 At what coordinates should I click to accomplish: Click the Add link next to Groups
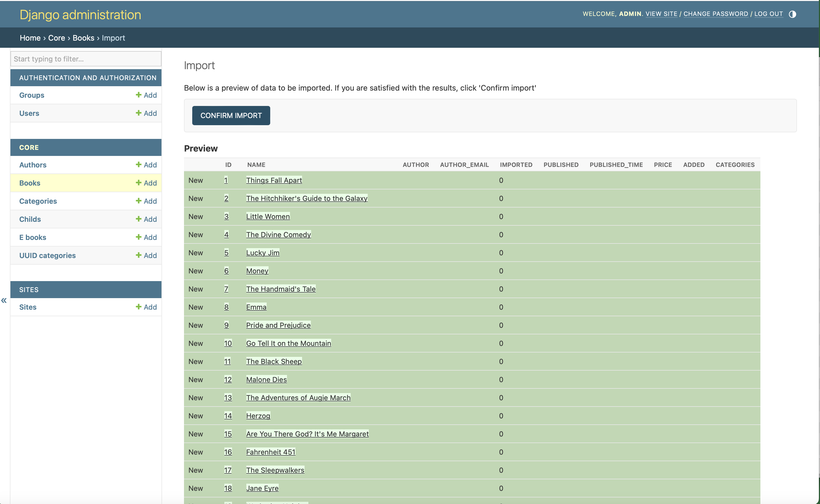click(x=146, y=95)
